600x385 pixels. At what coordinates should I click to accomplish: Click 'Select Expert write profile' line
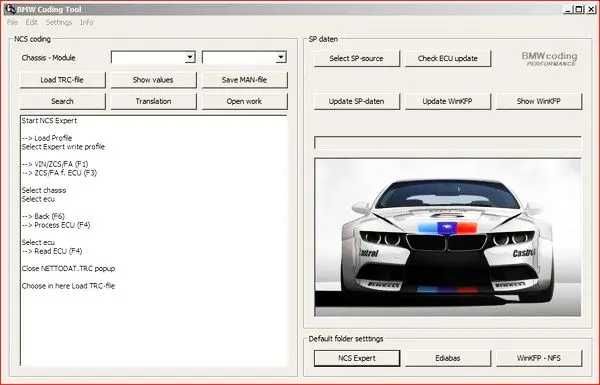63,147
